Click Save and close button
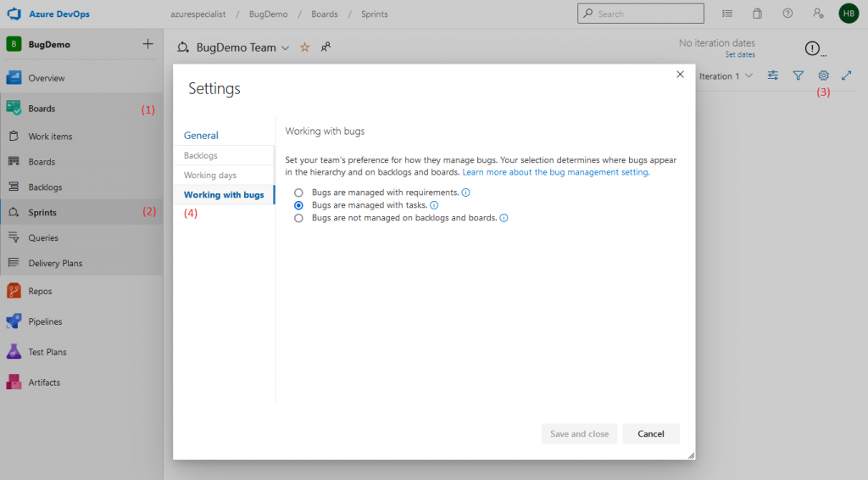Viewport: 868px width, 480px height. click(579, 433)
